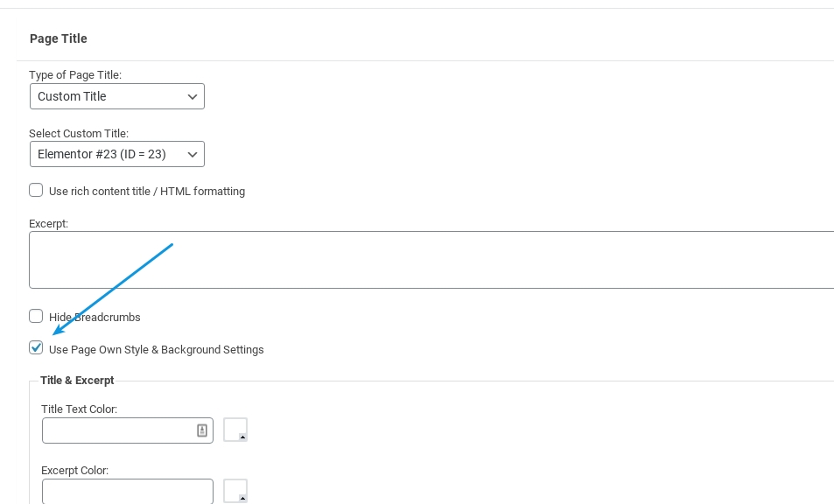Enable the rich content title checkbox
The height and width of the screenshot is (504, 834).
click(x=36, y=191)
